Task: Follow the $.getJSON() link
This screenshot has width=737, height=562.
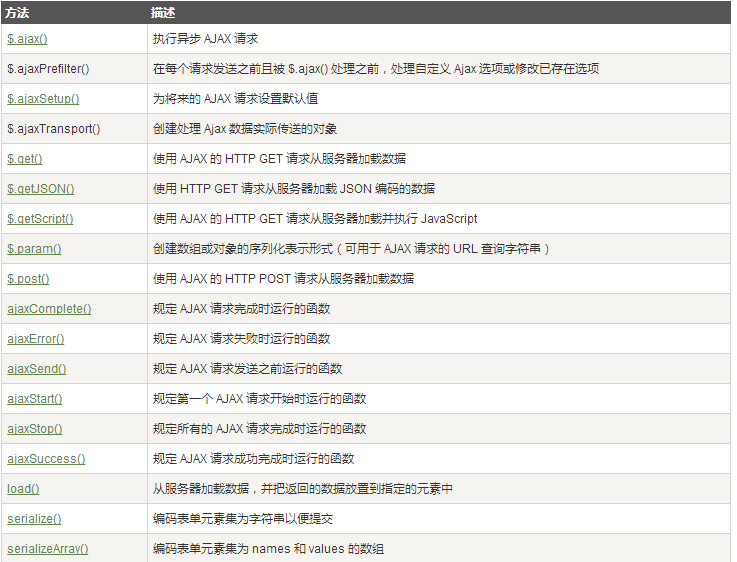Action: click(x=41, y=189)
